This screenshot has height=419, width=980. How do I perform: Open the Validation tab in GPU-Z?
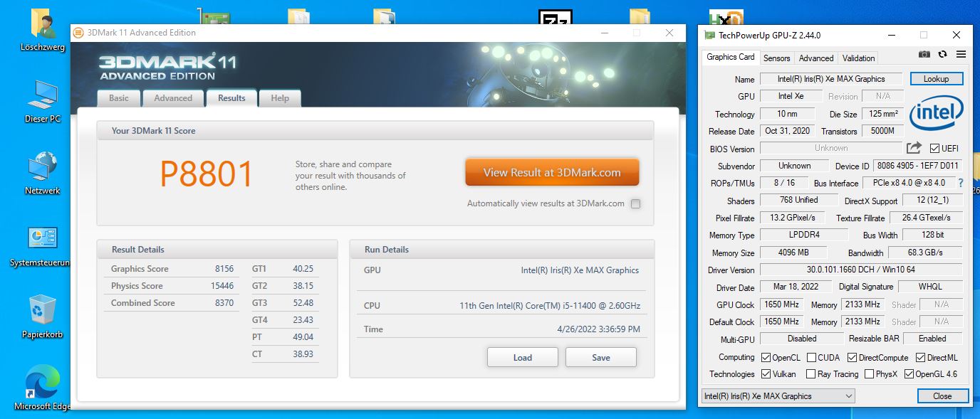tap(857, 58)
